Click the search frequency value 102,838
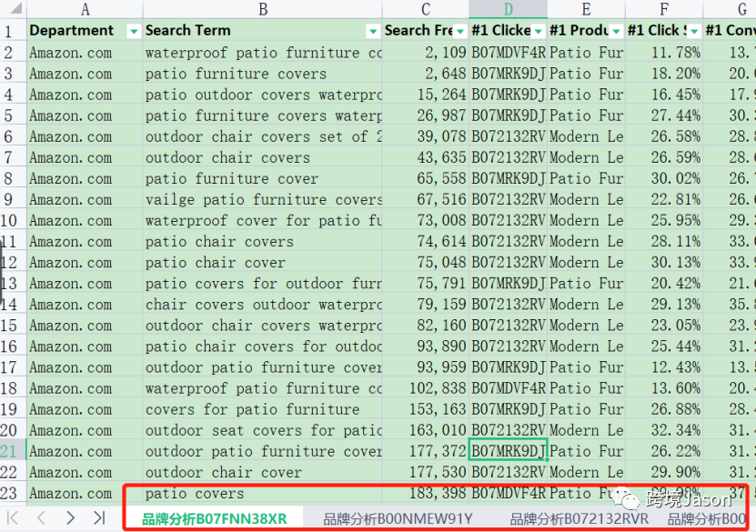756x532 pixels. pyautogui.click(x=438, y=388)
